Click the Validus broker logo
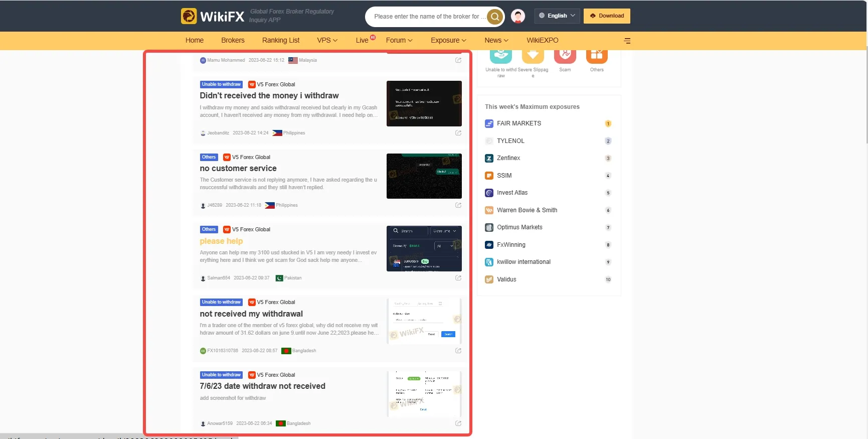This screenshot has height=439, width=868. pyautogui.click(x=489, y=279)
